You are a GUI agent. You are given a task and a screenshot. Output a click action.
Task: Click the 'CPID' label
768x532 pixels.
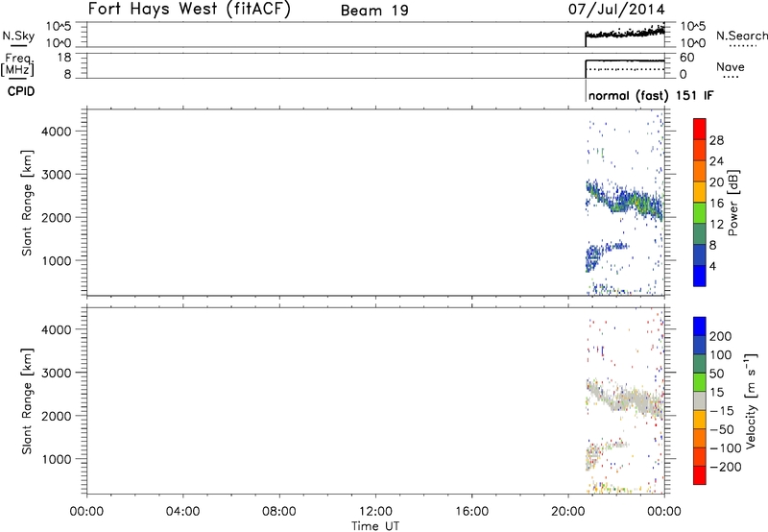coord(21,91)
